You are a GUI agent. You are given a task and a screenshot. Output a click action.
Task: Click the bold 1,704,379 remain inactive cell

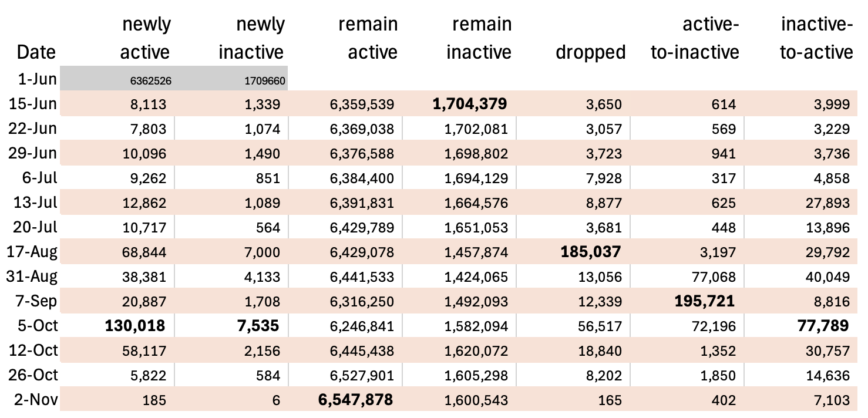click(x=469, y=104)
